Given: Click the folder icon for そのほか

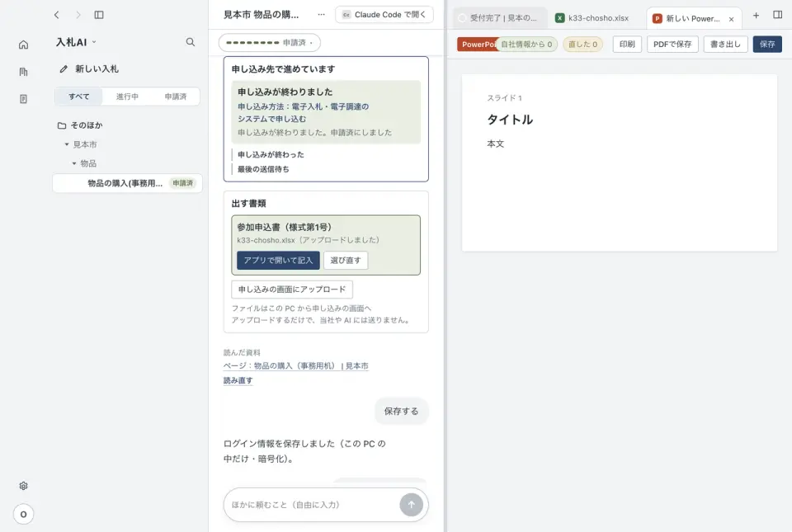Looking at the screenshot, I should (x=62, y=125).
